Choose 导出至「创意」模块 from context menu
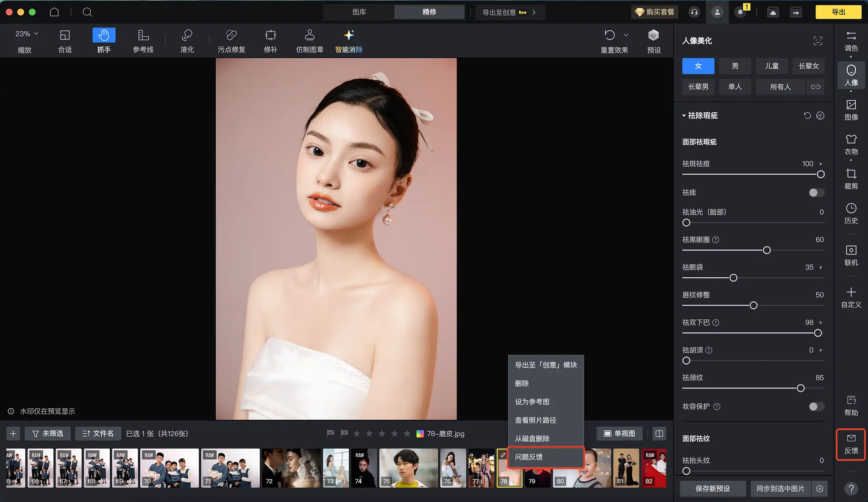 (546, 365)
